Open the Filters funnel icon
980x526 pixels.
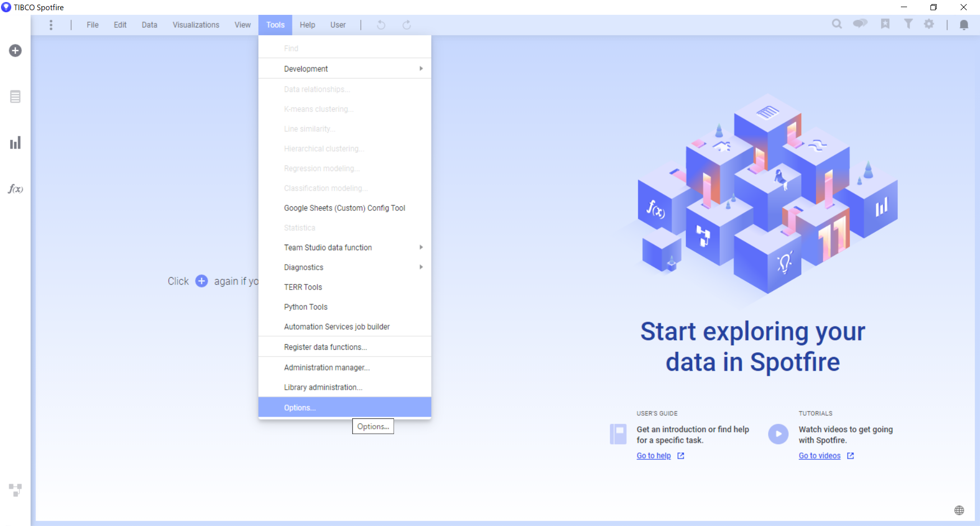click(x=909, y=24)
